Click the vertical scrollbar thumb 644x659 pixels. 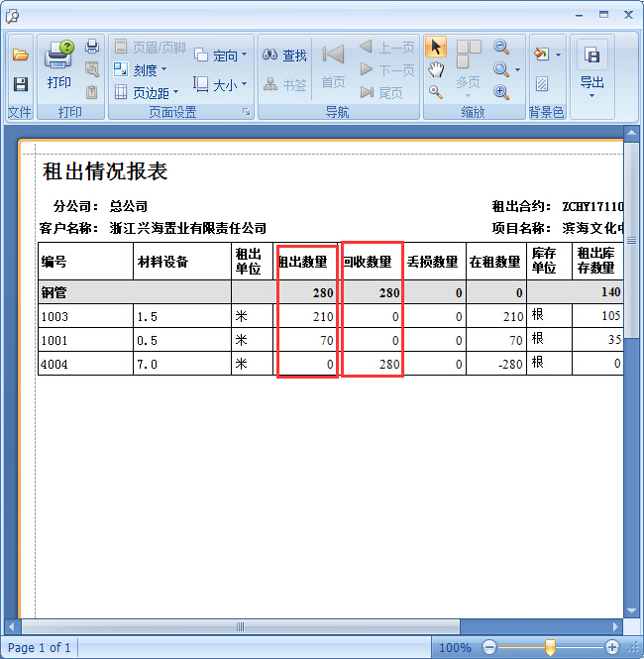tap(631, 241)
